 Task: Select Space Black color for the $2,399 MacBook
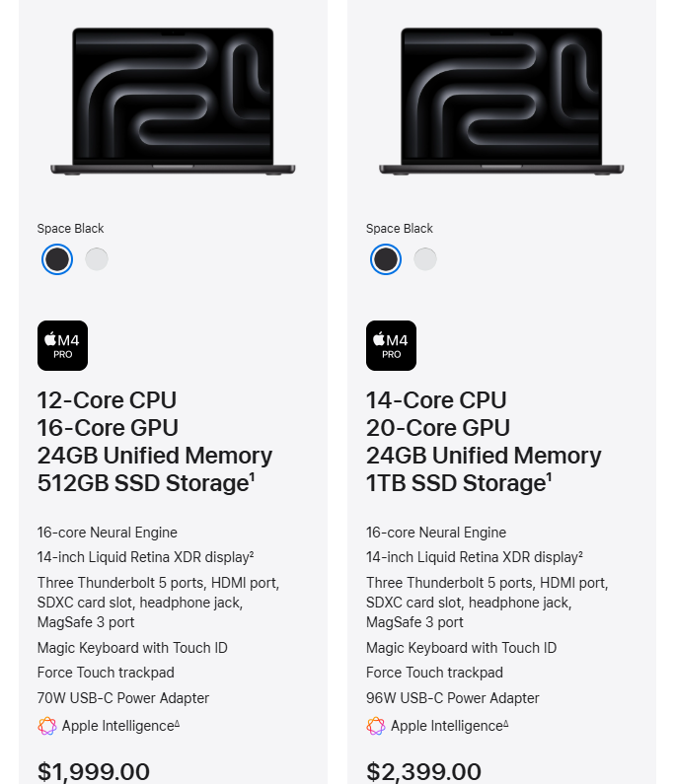coord(386,259)
